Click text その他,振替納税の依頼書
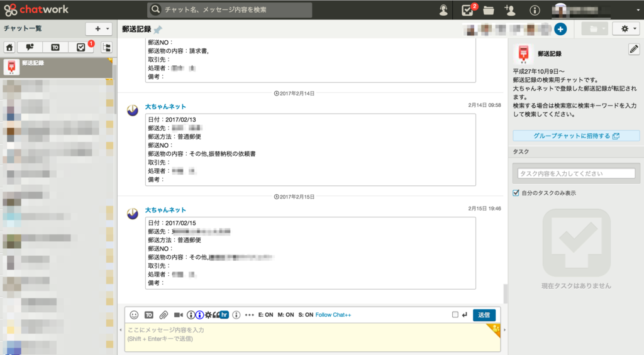The width and height of the screenshot is (644, 355). point(222,154)
